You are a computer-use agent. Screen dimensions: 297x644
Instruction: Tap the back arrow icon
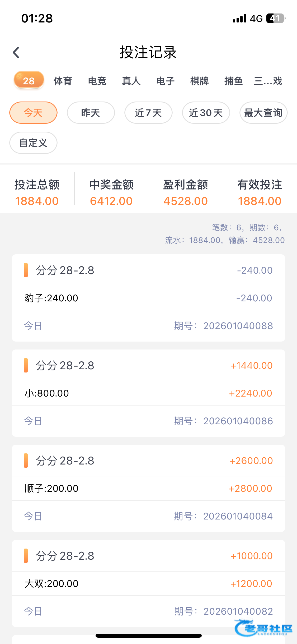pyautogui.click(x=16, y=52)
